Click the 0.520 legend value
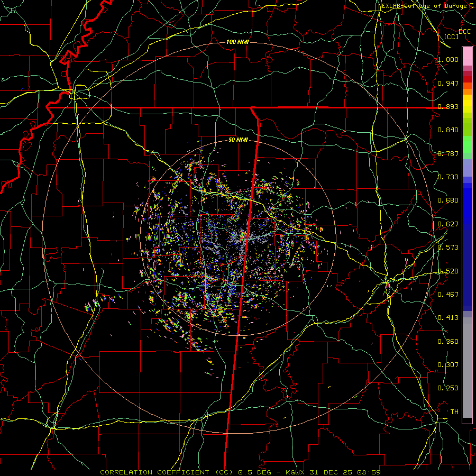This screenshot has width=476, height=476. coord(448,271)
